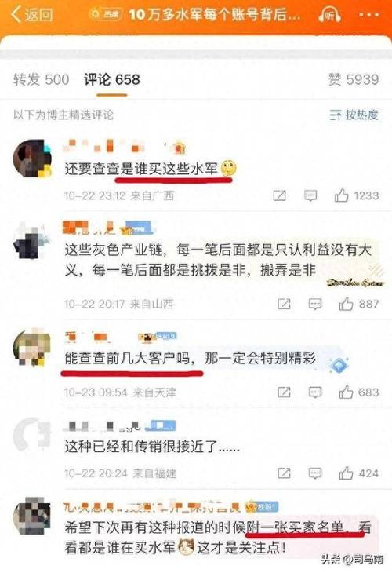Switch to the 转发 500 tab

tap(42, 79)
